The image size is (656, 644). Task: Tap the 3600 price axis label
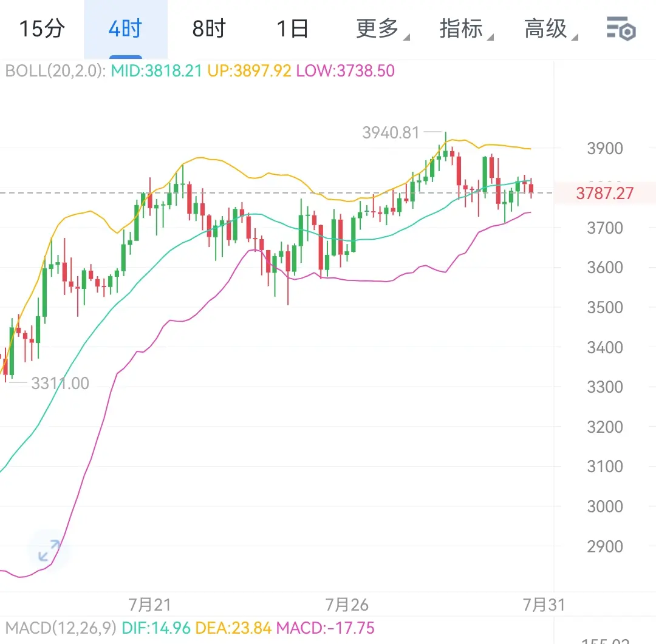pos(605,267)
